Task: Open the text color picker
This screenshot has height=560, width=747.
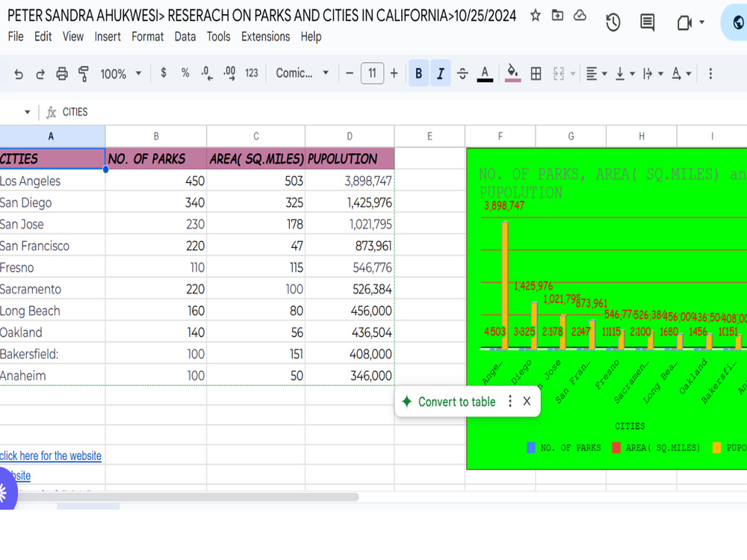Action: click(485, 74)
